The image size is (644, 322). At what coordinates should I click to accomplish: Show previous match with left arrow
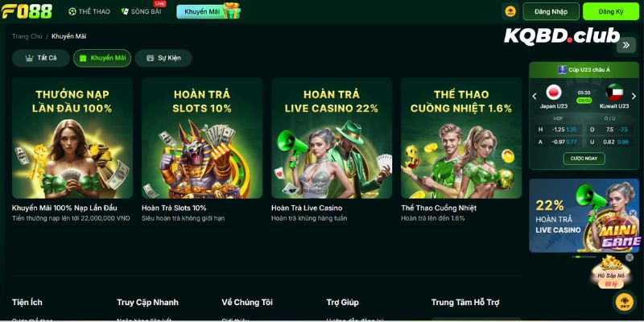[x=535, y=97]
